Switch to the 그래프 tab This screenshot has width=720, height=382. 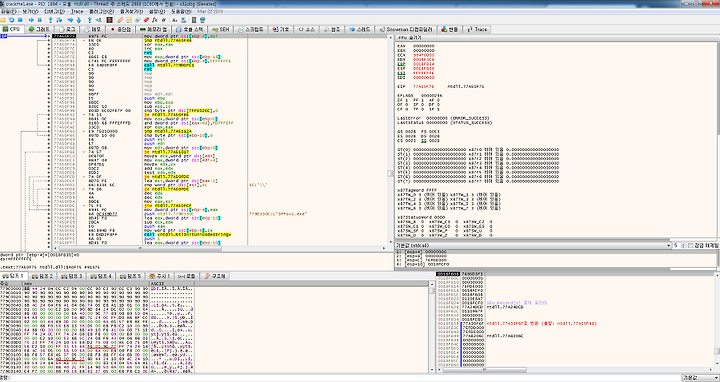pos(40,29)
